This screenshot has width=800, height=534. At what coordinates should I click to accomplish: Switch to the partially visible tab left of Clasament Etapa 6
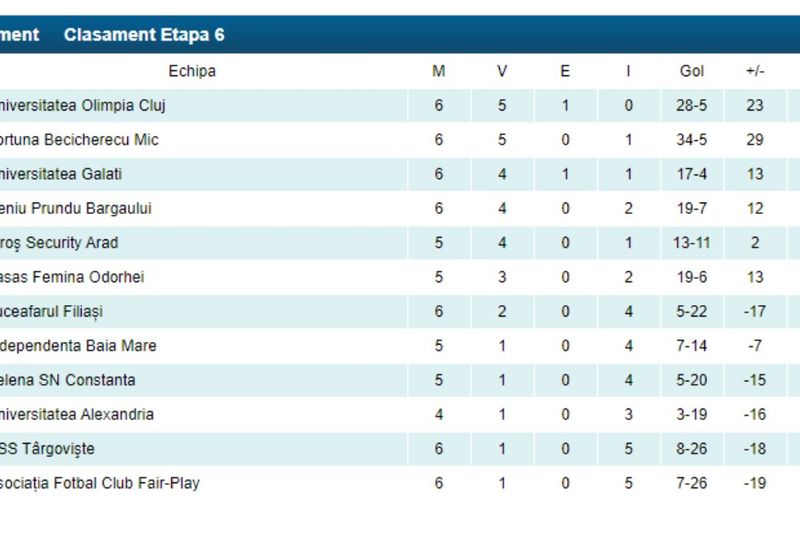(19, 35)
